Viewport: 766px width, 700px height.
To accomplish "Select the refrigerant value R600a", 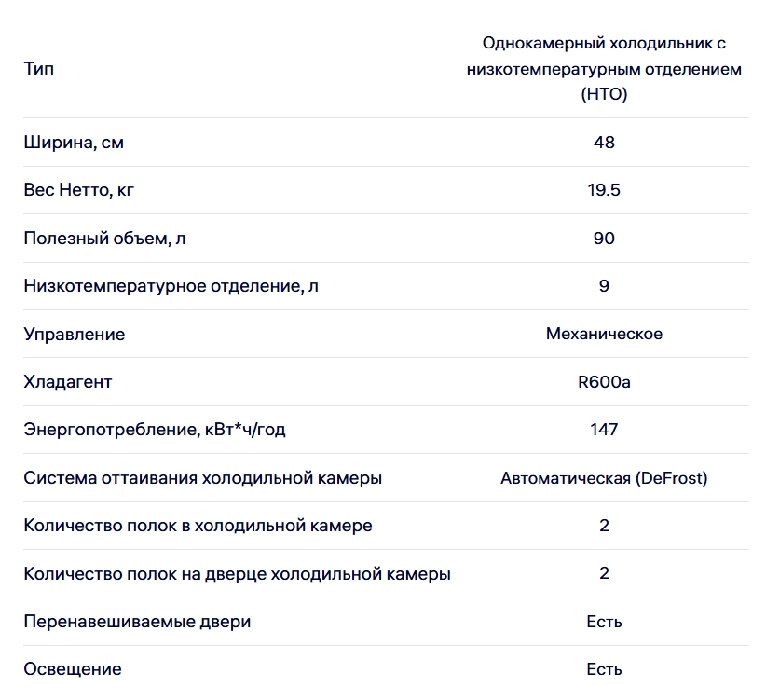I will tap(604, 382).
